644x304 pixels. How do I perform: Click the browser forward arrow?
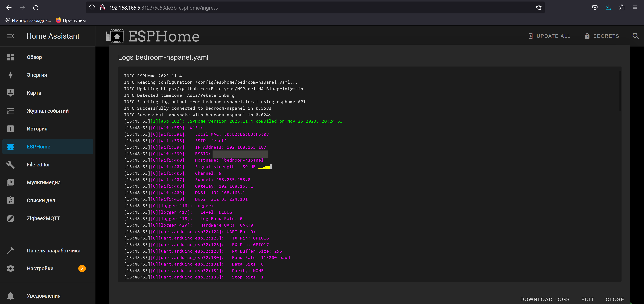click(22, 8)
